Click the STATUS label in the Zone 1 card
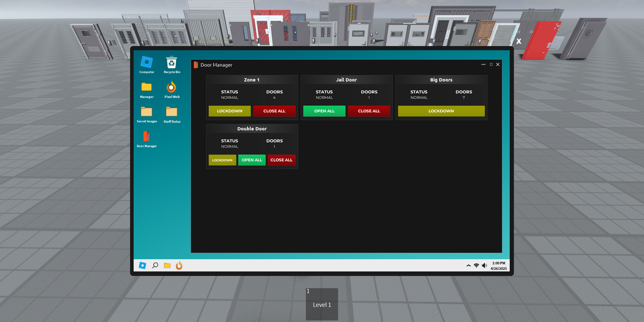 coord(230,92)
